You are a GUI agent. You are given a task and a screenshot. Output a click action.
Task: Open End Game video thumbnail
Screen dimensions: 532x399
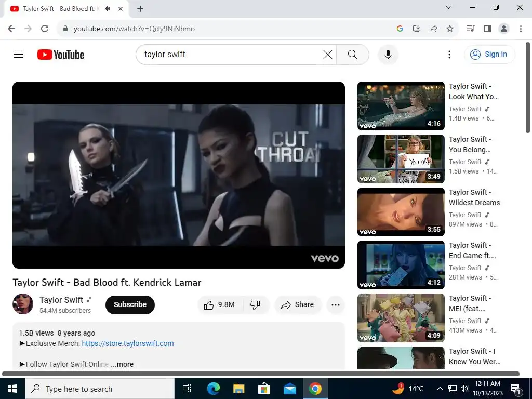401,264
